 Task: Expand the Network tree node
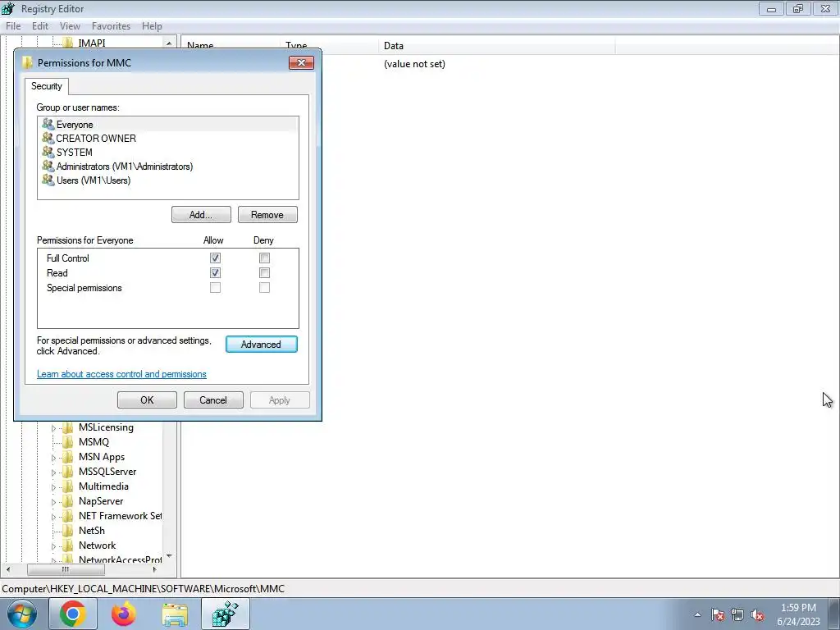[x=53, y=546]
